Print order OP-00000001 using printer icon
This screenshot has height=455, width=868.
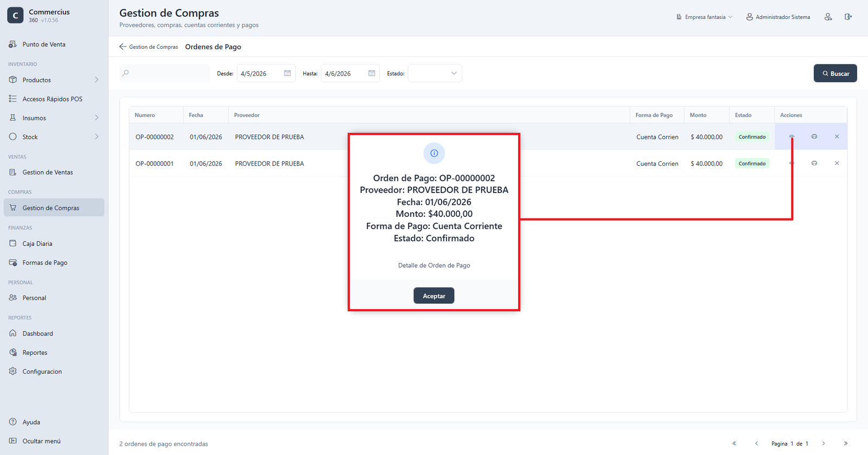coord(814,163)
